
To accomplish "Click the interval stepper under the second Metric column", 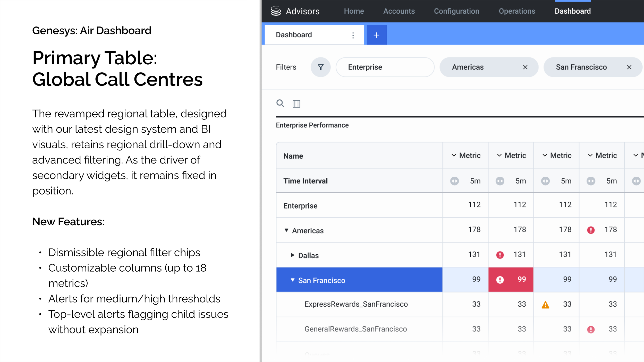I will click(500, 181).
